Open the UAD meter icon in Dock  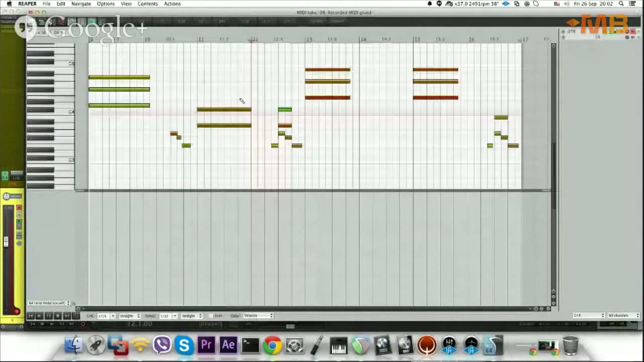(x=471, y=345)
